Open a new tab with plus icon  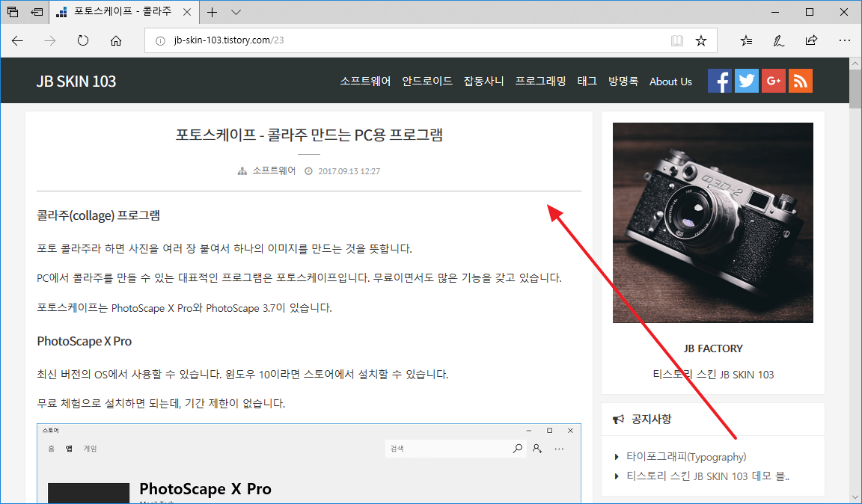click(x=213, y=12)
